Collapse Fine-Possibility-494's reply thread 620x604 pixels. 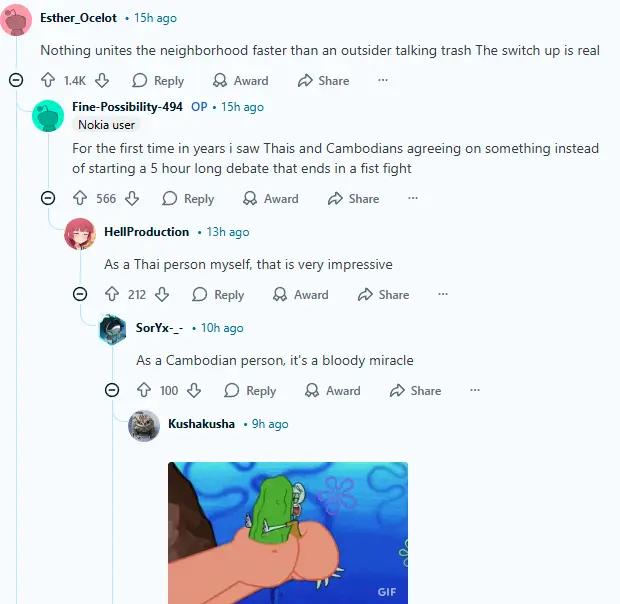[x=48, y=198]
